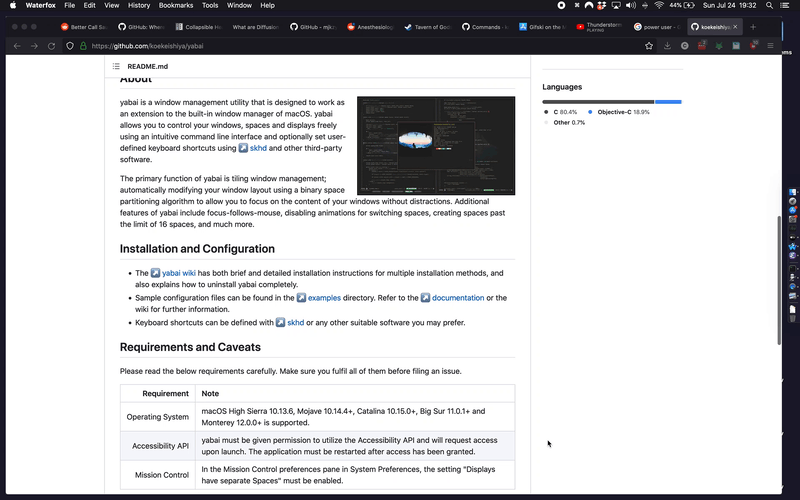800x500 pixels.
Task: Open the Waterfox application menu
Action: click(41, 5)
